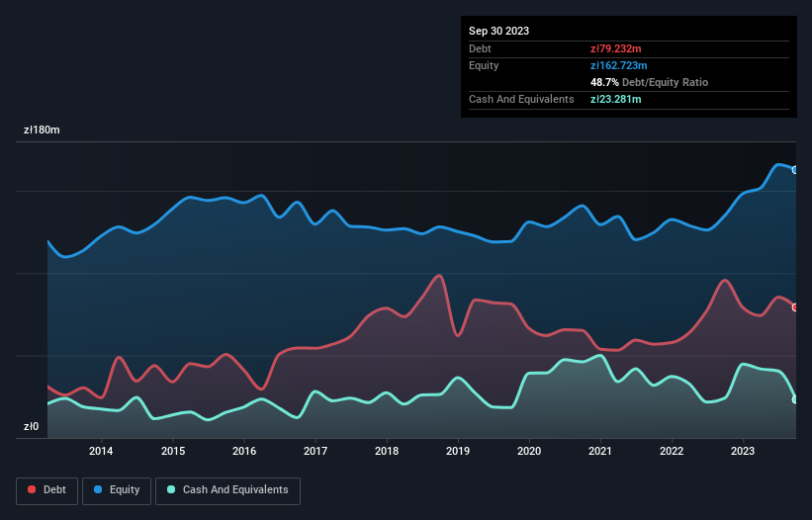Viewport: 812px width, 520px height.
Task: Click the zł0 y-axis label
Action: point(31,426)
